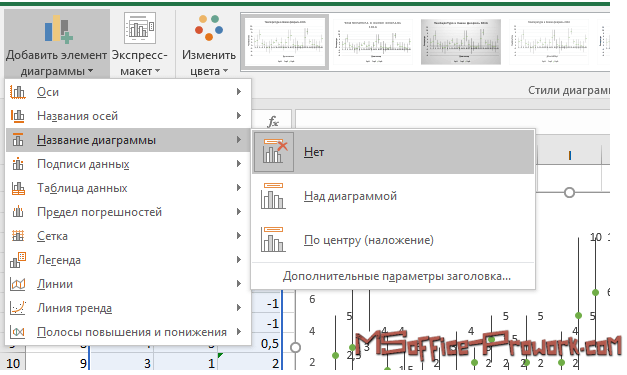Image resolution: width=627 pixels, height=375 pixels.
Task: Open the Изменить цвета color palette dropdown
Action: 208,44
